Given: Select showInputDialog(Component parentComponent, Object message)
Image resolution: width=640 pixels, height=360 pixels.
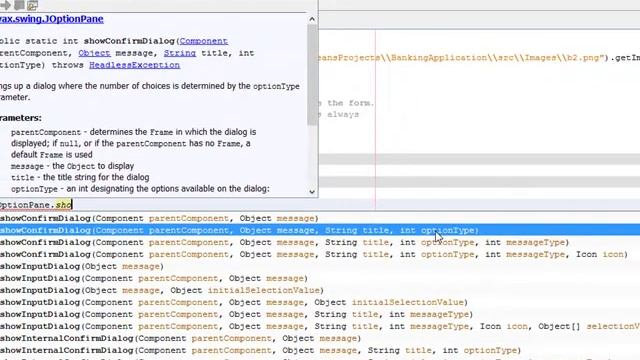Looking at the screenshot, I should pos(320,278).
